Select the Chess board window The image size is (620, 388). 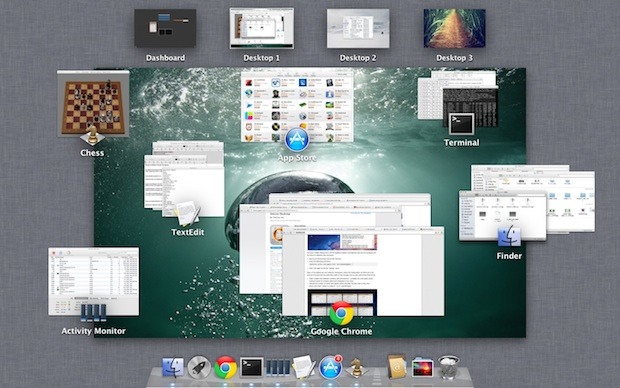(x=93, y=104)
